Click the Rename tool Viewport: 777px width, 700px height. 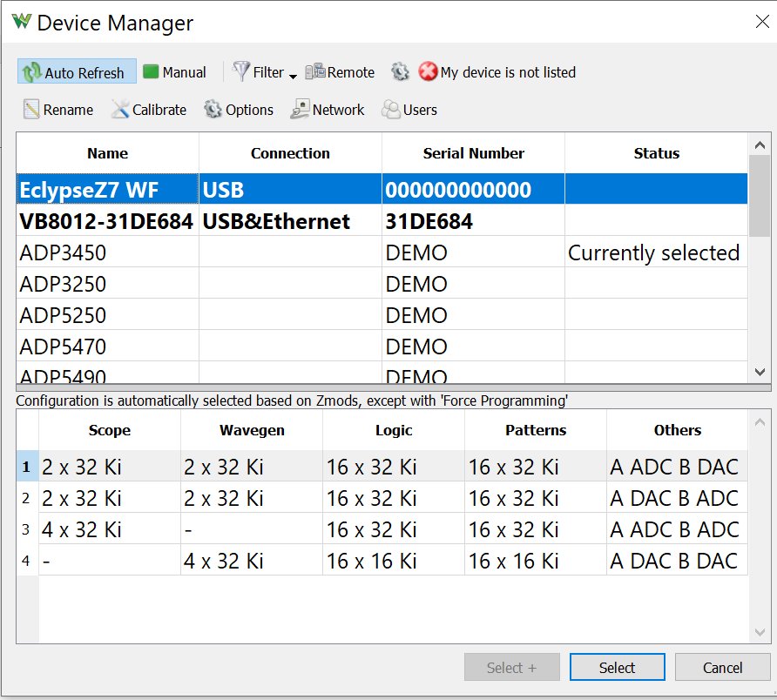(58, 110)
